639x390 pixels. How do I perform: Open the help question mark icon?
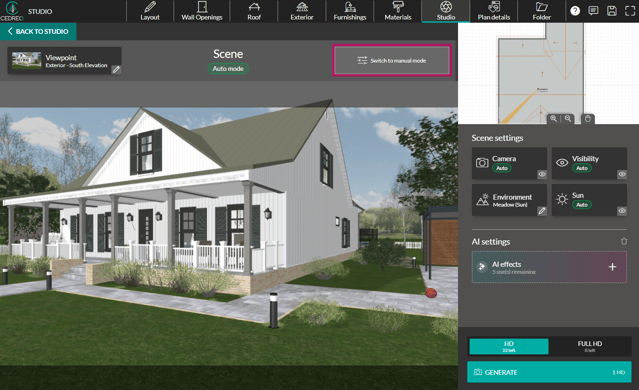pyautogui.click(x=575, y=11)
